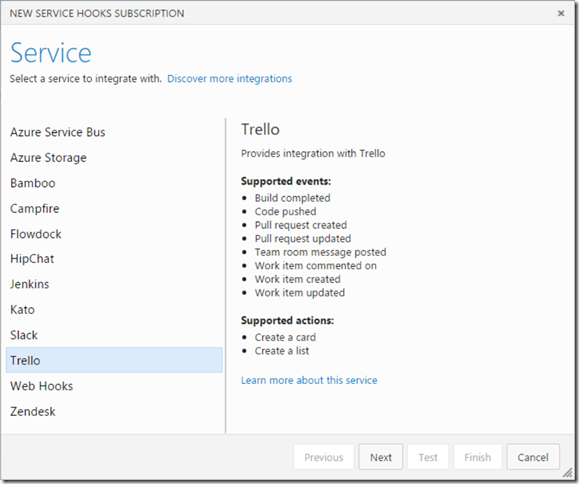This screenshot has width=579, height=484.
Task: Open the Discover more integrations link
Action: 229,79
